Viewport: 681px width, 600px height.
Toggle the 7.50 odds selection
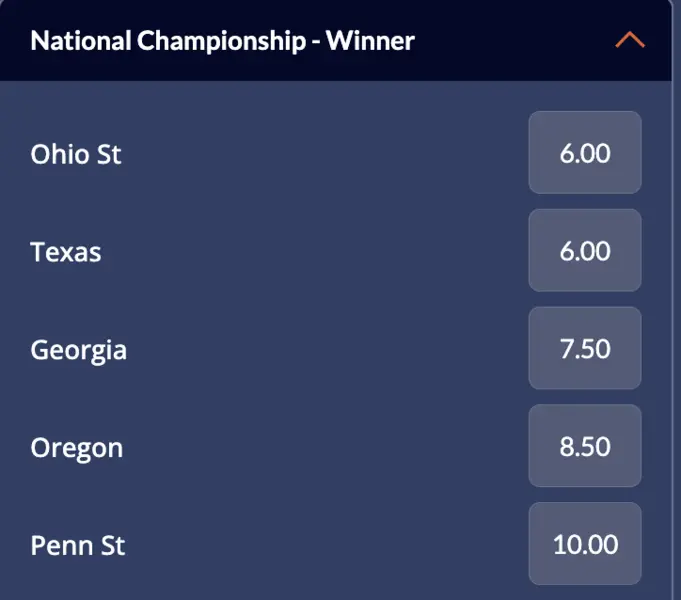pyautogui.click(x=585, y=349)
